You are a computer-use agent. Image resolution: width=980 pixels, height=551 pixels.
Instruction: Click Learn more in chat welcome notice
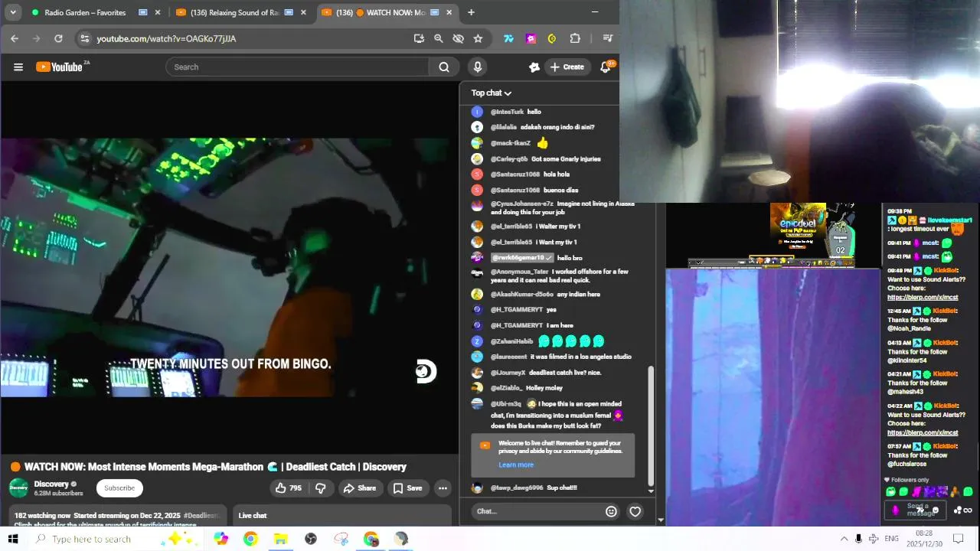tap(516, 465)
